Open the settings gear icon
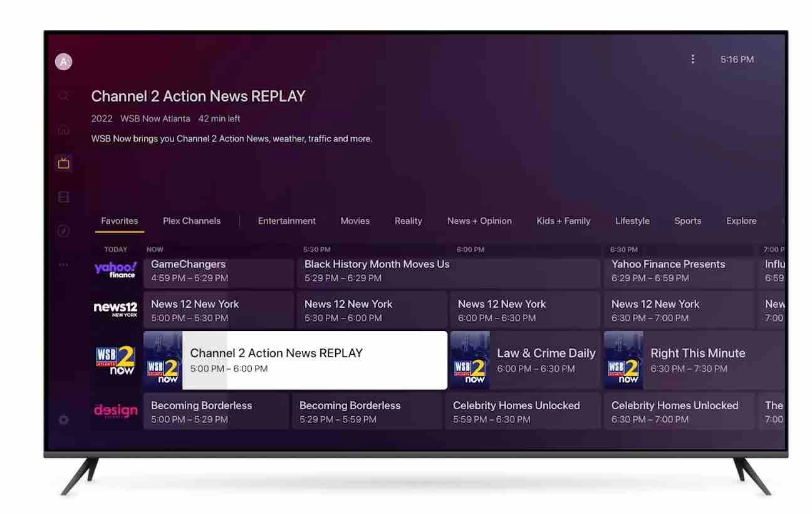The width and height of the screenshot is (812, 514). tap(63, 420)
